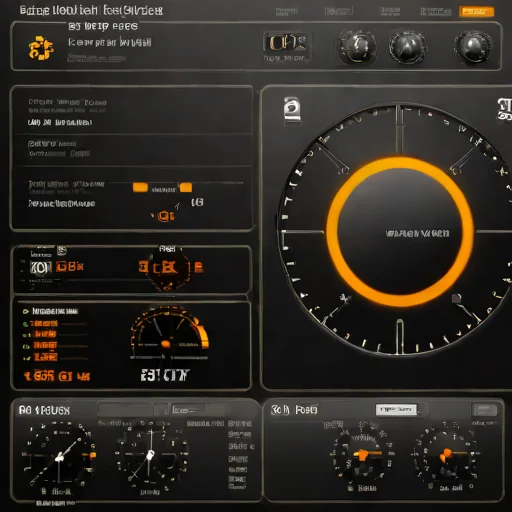
Task: Click the orange gear cluster logo icon
Action: (x=41, y=48)
